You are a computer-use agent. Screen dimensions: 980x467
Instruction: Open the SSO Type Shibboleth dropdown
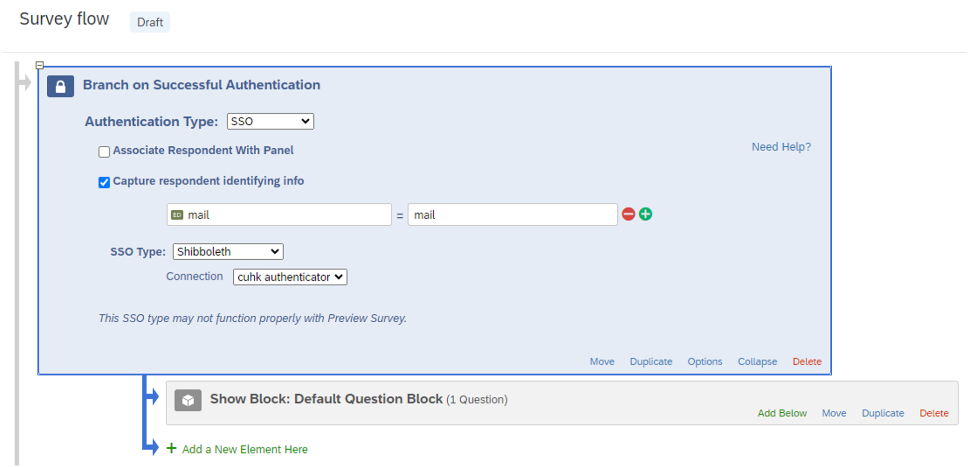coord(228,252)
